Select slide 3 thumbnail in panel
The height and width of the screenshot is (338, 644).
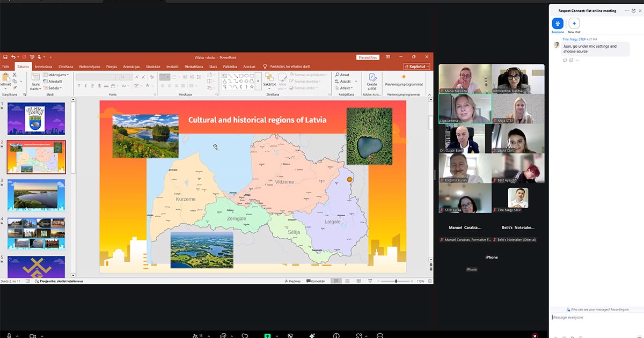36,194
